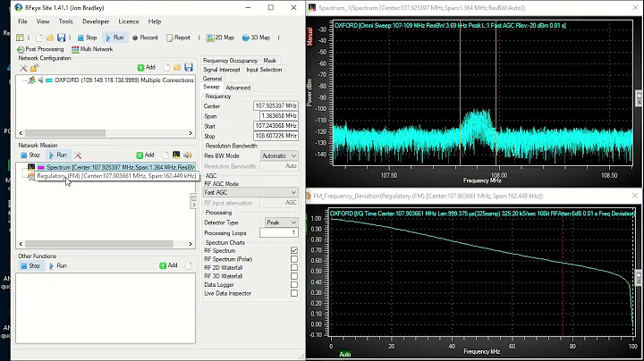Click Auto label on FM Frequency Deviation chart

pyautogui.click(x=345, y=355)
